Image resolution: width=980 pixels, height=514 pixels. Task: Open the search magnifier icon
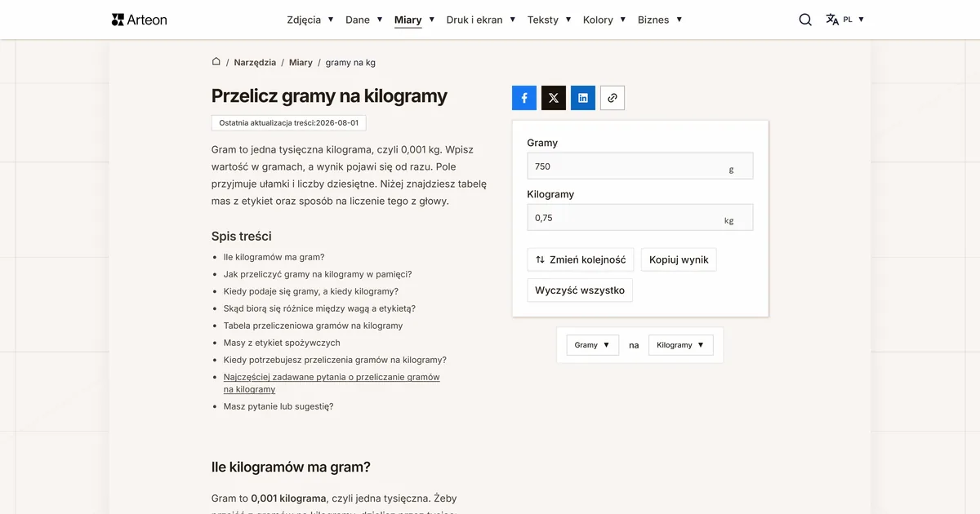pyautogui.click(x=805, y=20)
